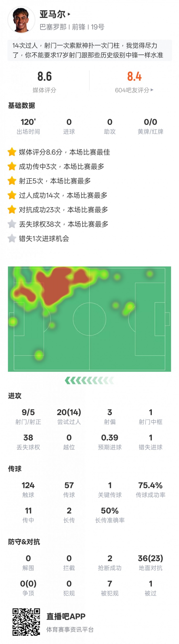This screenshot has height=644, width=179.
Task: Click the gold star beside 成功传中3次
Action: point(12,166)
